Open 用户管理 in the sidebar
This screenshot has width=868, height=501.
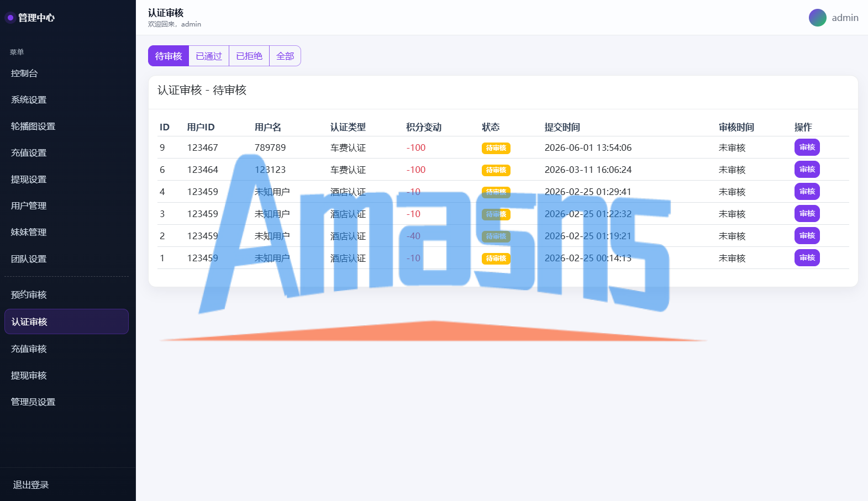click(66, 206)
